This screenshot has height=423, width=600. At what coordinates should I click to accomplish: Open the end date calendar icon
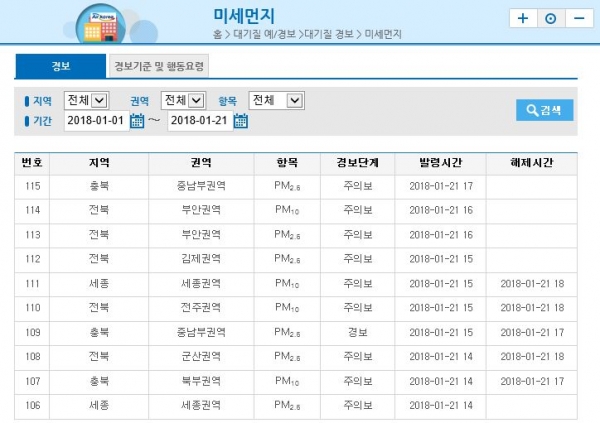pyautogui.click(x=241, y=121)
